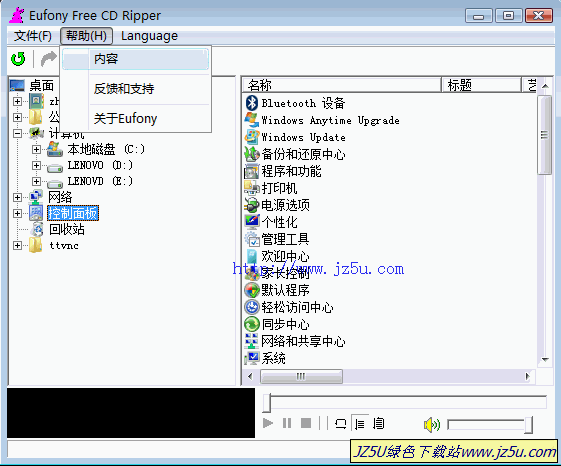The height and width of the screenshot is (466, 561).
Task: Expand the first node under 桌面
Action: coord(17,101)
